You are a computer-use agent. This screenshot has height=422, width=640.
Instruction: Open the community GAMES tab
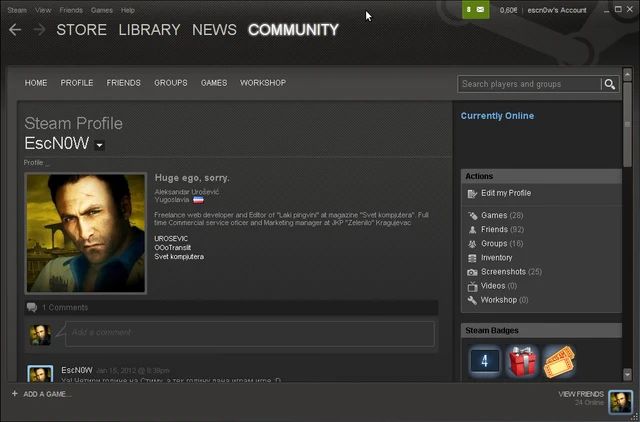pyautogui.click(x=214, y=83)
